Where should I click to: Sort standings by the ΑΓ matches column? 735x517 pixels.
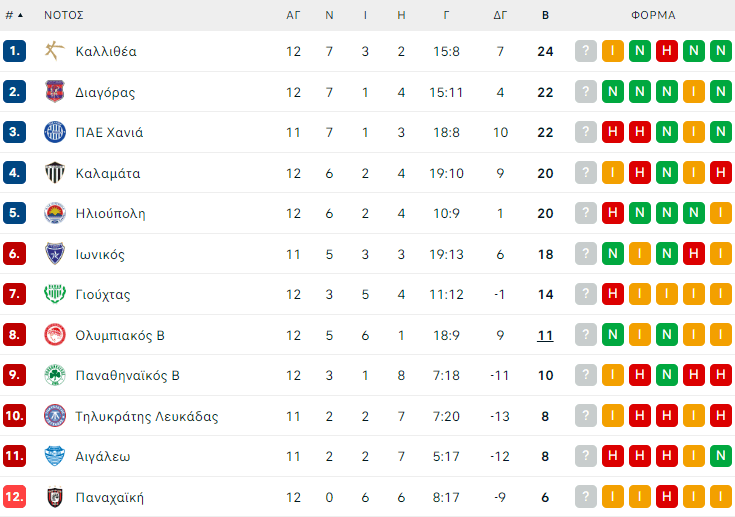tap(293, 15)
